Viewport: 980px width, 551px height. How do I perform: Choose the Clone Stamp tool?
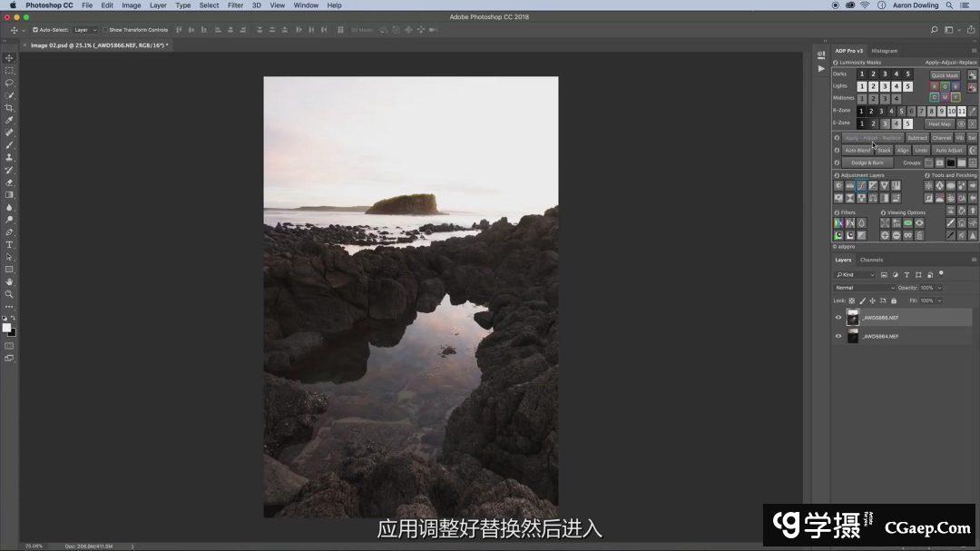[10, 157]
